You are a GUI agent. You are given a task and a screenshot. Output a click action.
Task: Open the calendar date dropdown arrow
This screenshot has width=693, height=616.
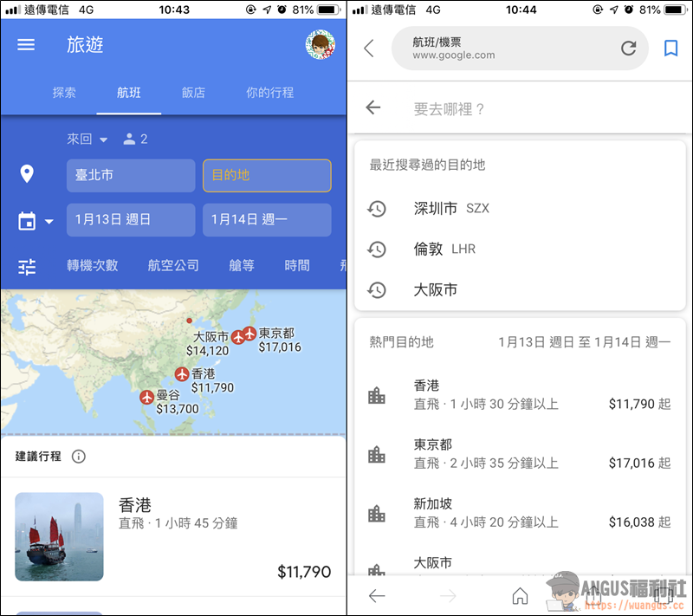49,221
